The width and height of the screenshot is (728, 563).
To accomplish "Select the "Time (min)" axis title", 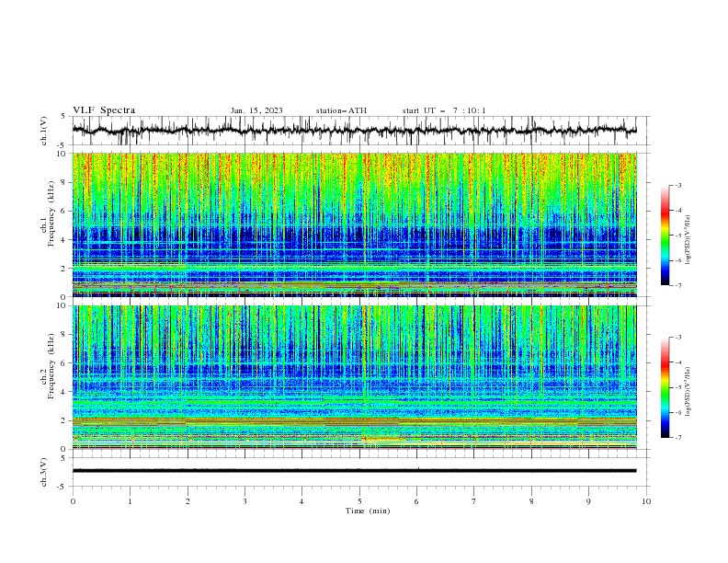I will click(x=368, y=511).
